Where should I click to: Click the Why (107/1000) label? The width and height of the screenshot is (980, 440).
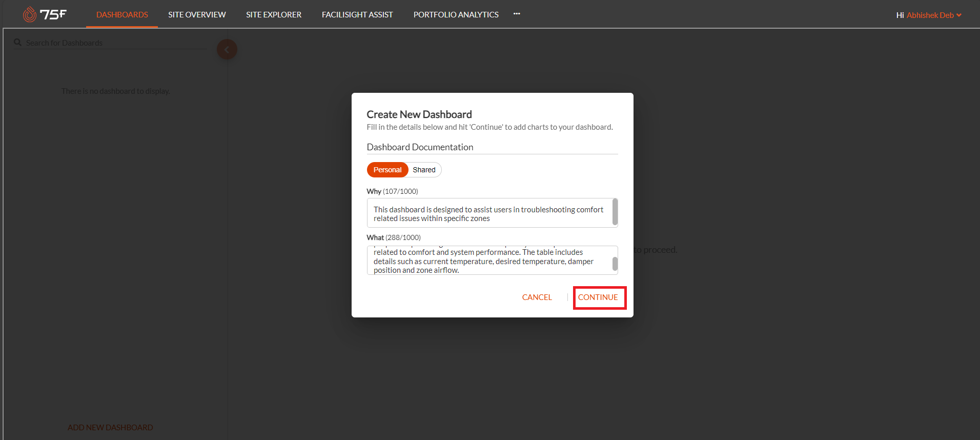392,191
